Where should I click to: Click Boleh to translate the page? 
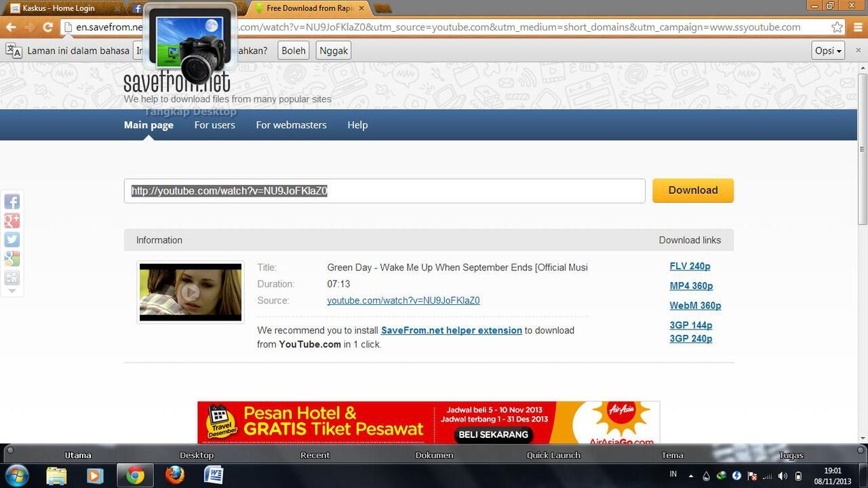click(x=294, y=51)
